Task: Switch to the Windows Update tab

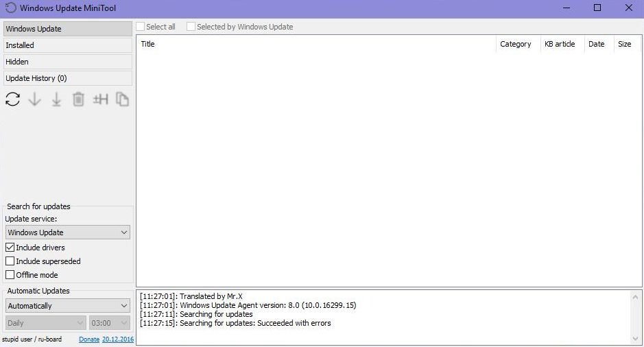Action: tap(68, 29)
